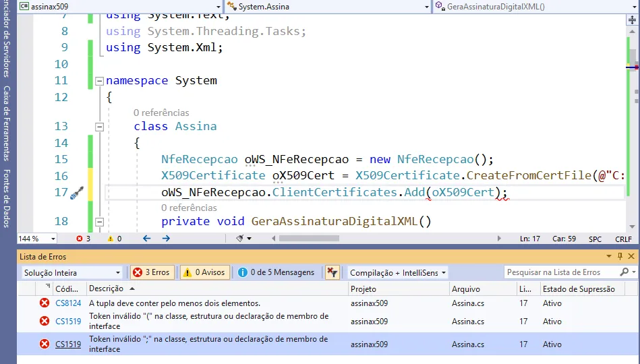Click the error list filter funnel icon
This screenshot has height=364, width=640.
(332, 272)
